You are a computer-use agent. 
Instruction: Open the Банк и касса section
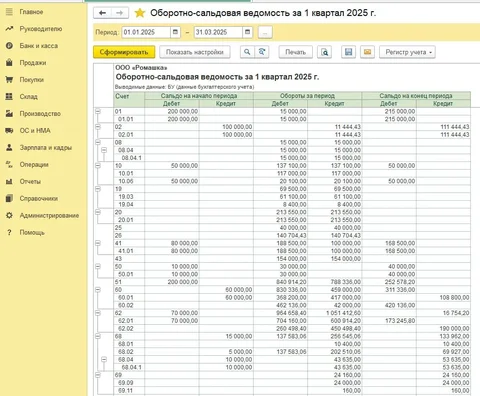tap(39, 46)
